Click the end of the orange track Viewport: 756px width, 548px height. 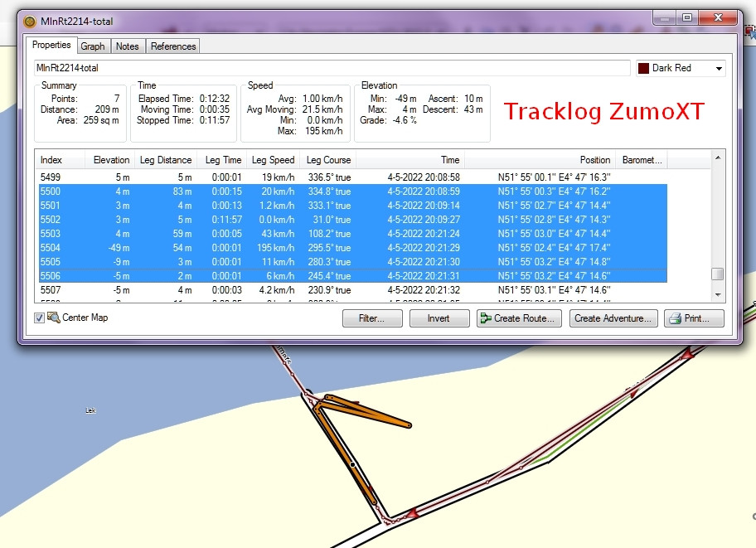tap(409, 425)
